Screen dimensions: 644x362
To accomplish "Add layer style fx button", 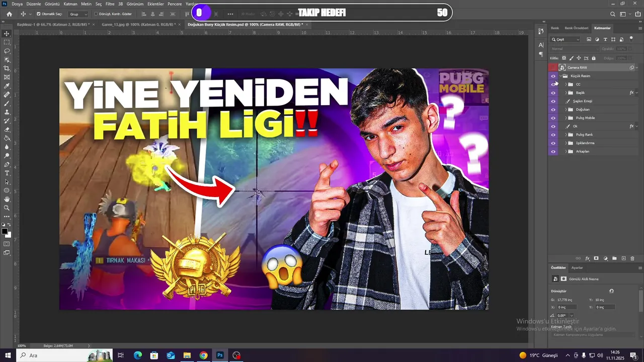I will click(587, 258).
